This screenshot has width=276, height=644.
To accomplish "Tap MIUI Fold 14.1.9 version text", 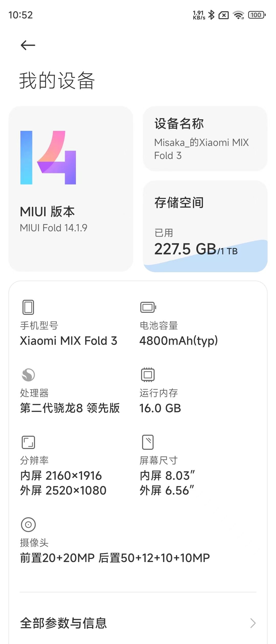I will click(x=54, y=228).
